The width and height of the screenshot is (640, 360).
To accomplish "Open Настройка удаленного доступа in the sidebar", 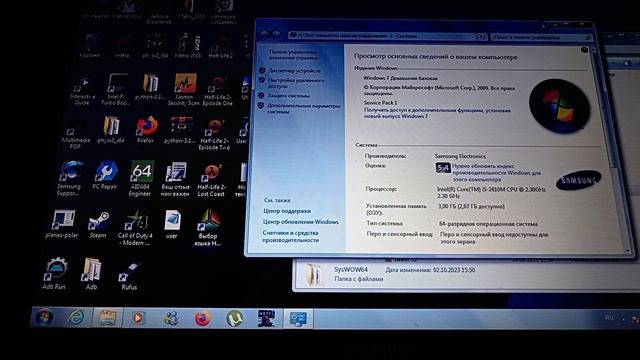I will click(x=296, y=83).
